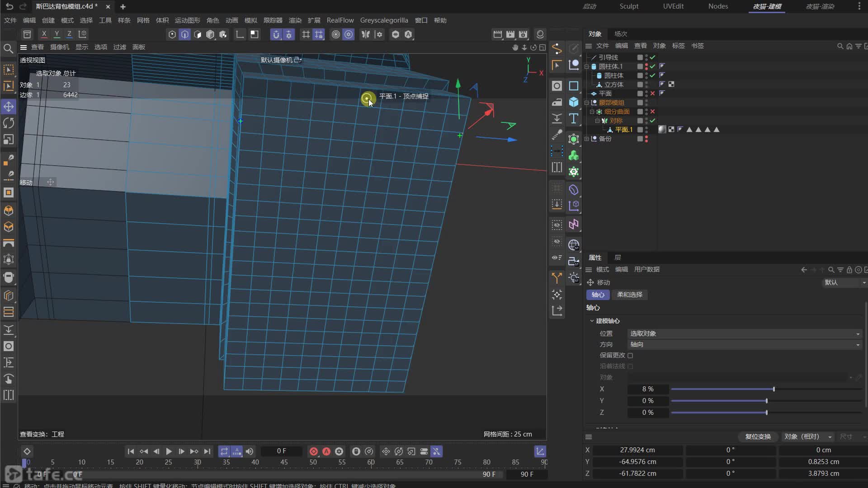Toggle X axis lock icon
Image resolution: width=868 pixels, height=488 pixels.
(x=44, y=34)
